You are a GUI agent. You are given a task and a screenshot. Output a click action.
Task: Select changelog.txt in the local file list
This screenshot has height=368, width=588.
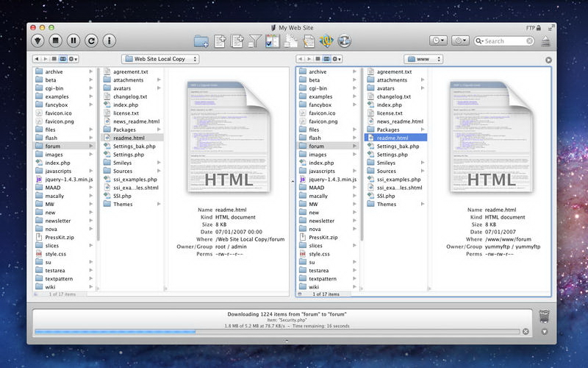tap(129, 96)
